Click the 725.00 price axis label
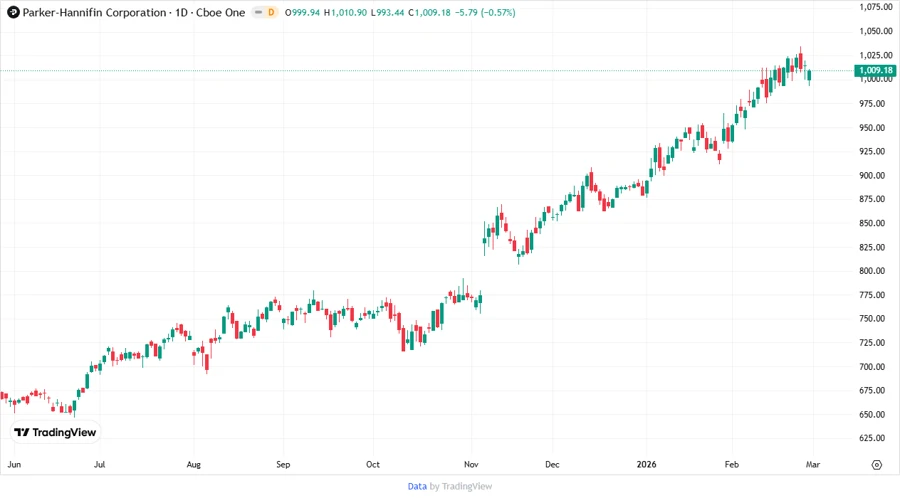This screenshot has height=498, width=900. [x=872, y=342]
